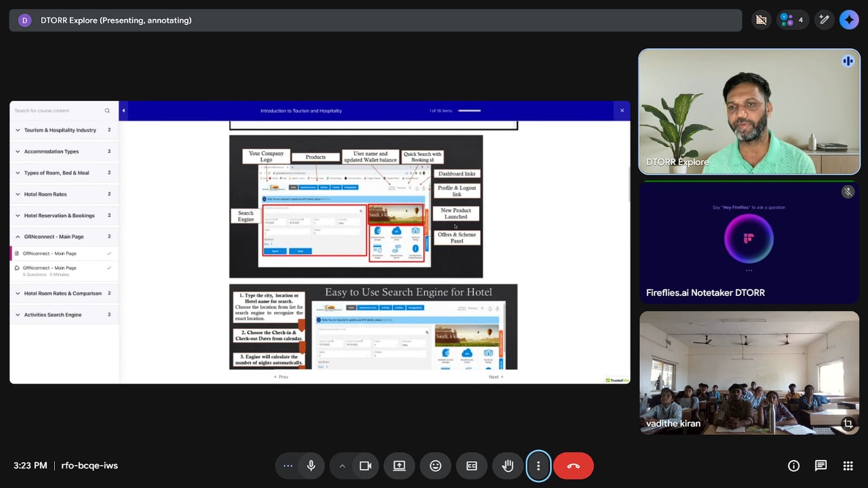Click the Next link below the slides
This screenshot has width=868, height=488.
click(495, 377)
